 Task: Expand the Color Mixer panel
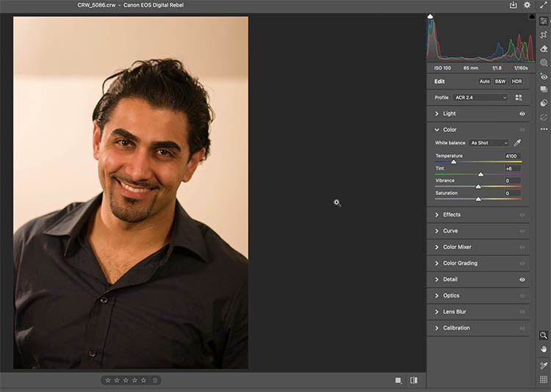point(457,247)
